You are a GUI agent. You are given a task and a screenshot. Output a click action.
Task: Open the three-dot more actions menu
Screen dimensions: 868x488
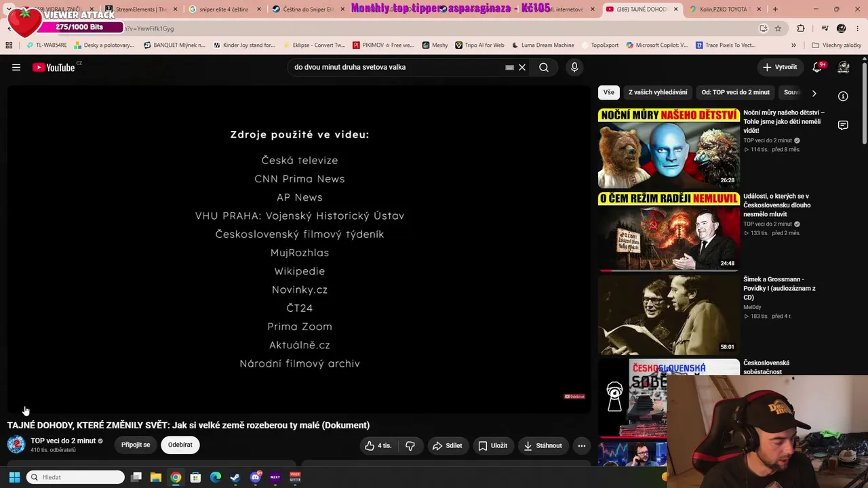582,445
